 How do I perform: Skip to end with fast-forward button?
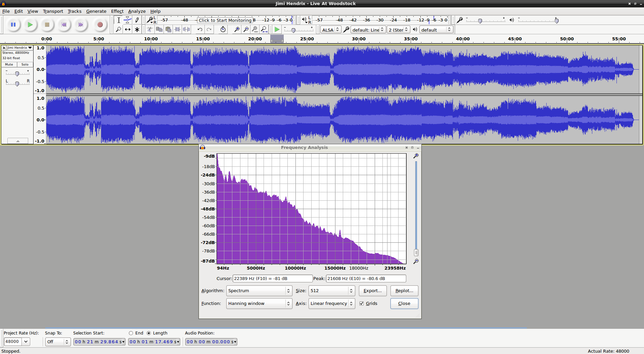tap(81, 25)
